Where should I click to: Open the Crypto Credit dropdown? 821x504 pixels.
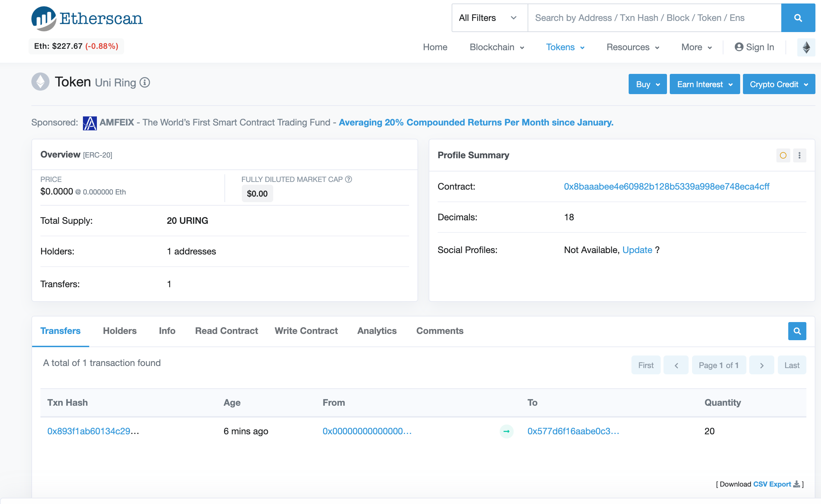[x=778, y=84]
